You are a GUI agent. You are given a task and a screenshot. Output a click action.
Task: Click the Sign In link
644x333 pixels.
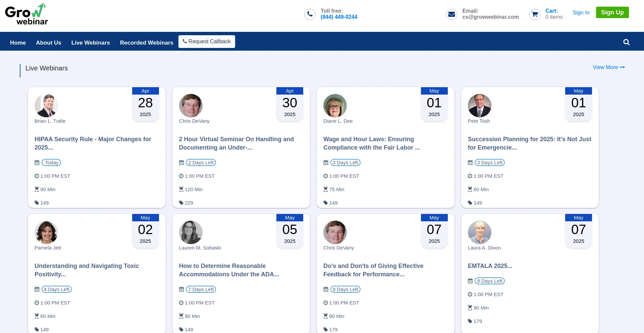581,12
